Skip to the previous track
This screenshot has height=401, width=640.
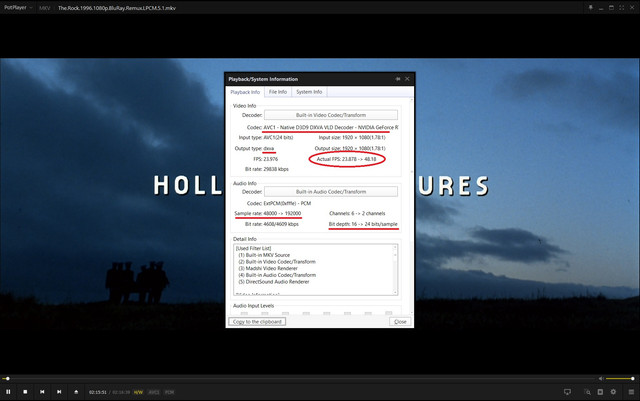42,392
